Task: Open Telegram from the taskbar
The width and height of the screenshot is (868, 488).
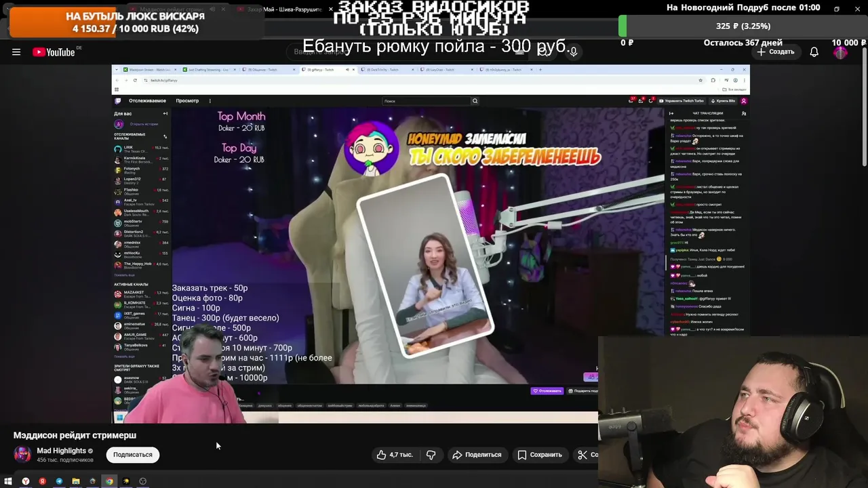Action: click(x=59, y=481)
